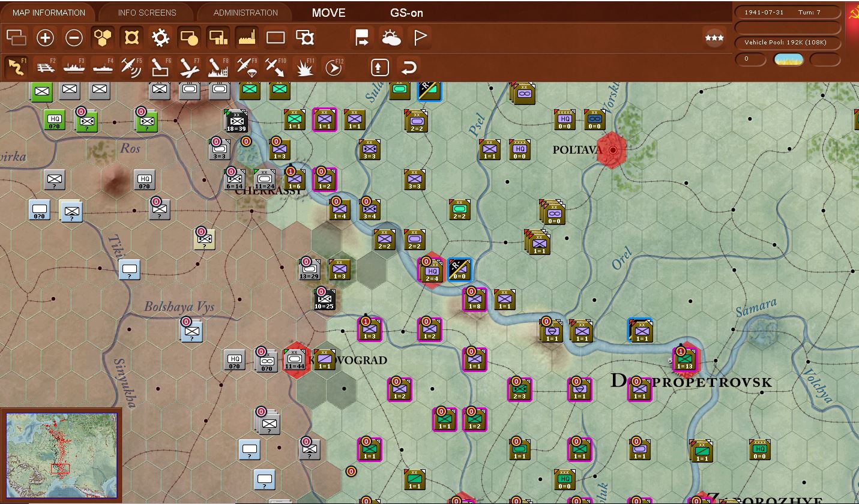Select the F1 Move mode arrow icon
This screenshot has height=504, width=859.
(x=16, y=67)
